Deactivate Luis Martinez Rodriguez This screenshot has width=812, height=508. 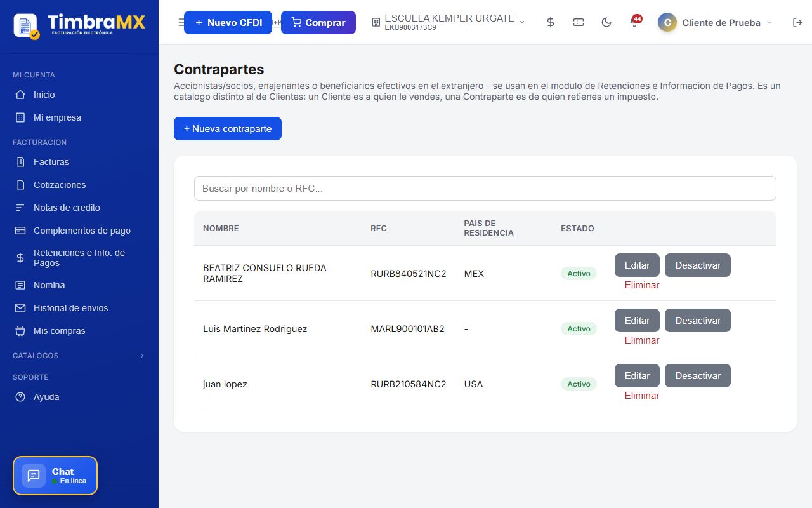[698, 321]
